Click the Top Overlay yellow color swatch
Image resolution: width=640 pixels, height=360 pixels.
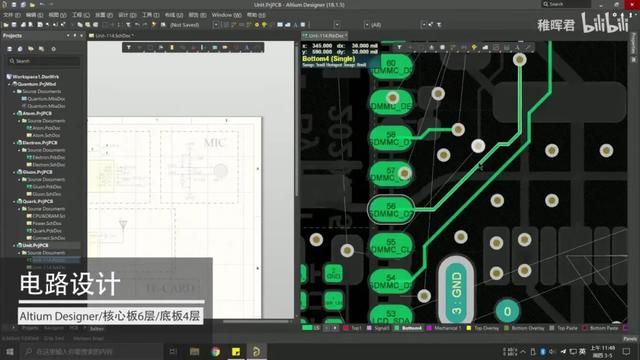coord(469,328)
